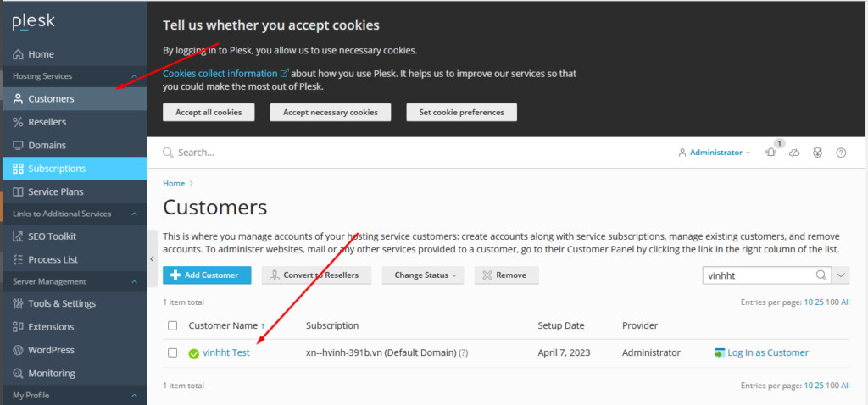Collapse the Hosting Services sidebar section
Image resolution: width=868 pixels, height=405 pixels.
coord(134,76)
